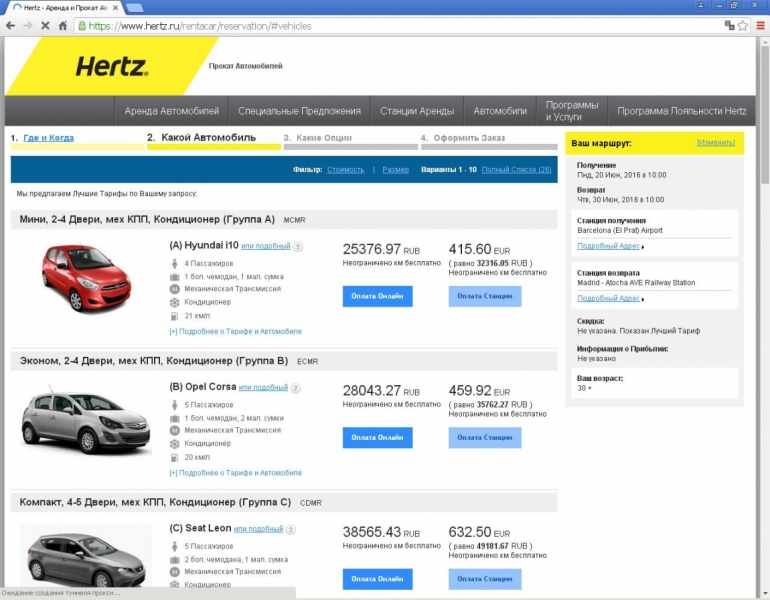Image resolution: width=770 pixels, height=600 pixels.
Task: Click the silver Opel Corsa car image
Action: coord(86,421)
